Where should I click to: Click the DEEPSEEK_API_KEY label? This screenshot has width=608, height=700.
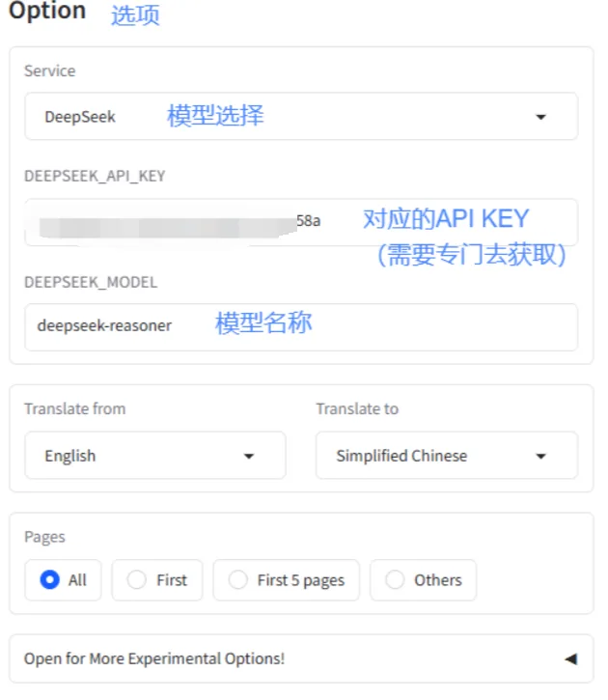[x=95, y=177]
